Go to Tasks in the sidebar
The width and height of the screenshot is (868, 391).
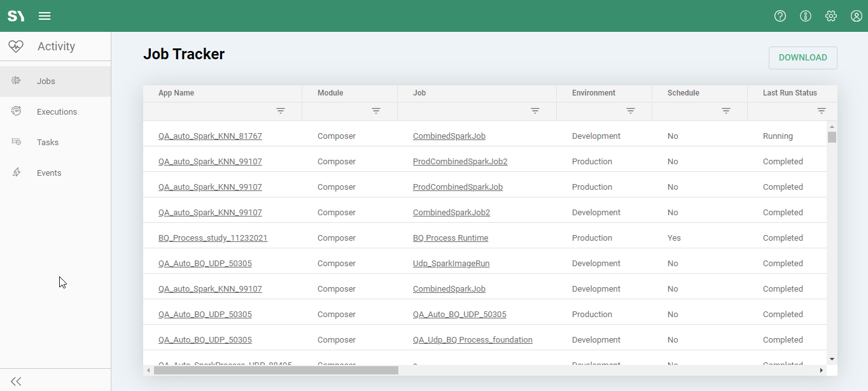(48, 142)
